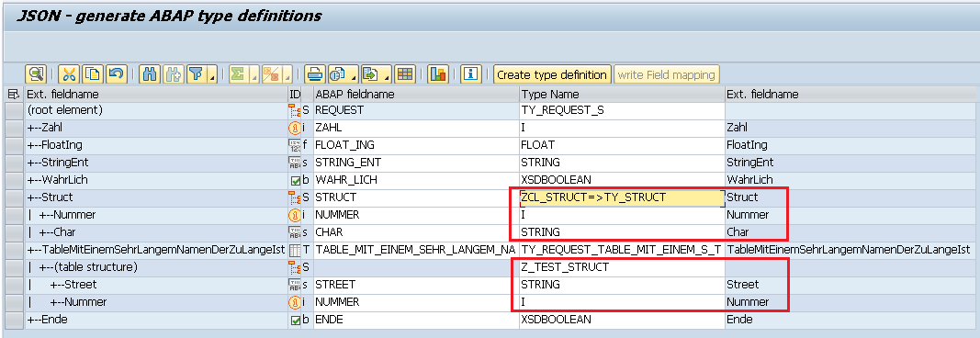Open the Subtotals dropdown arrow
Screen dimensions: 980x338
point(287,75)
